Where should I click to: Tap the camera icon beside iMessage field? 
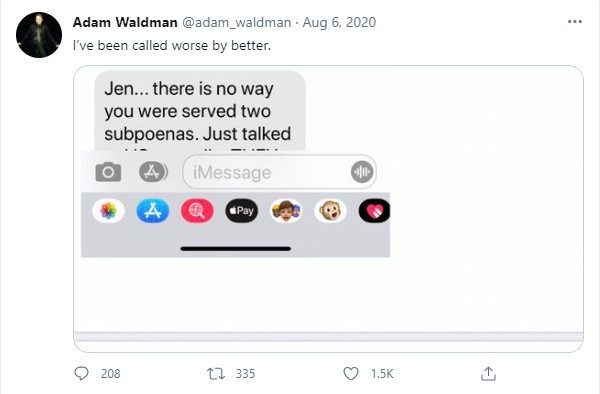[x=108, y=172]
